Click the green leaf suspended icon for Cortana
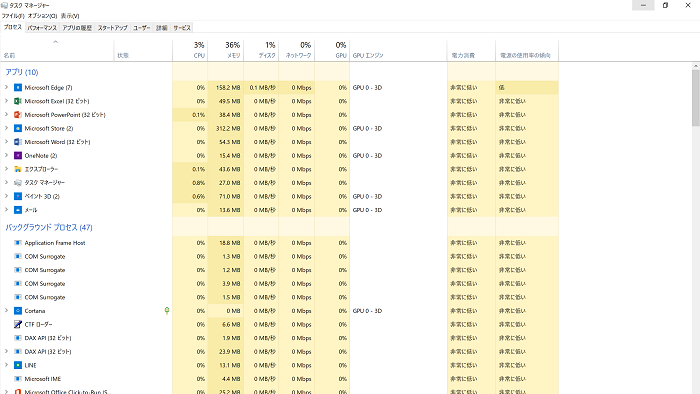 (167, 311)
